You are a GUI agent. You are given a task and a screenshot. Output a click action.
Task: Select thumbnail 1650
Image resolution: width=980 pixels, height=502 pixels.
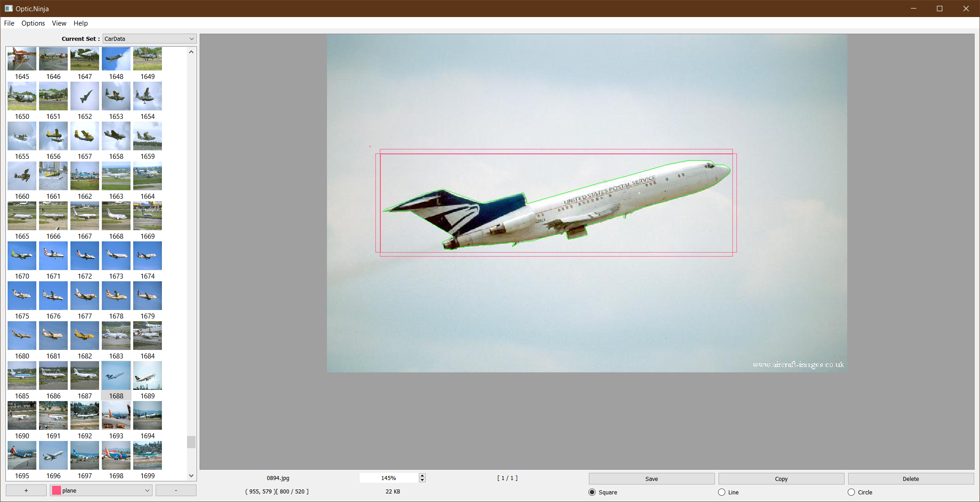click(22, 96)
